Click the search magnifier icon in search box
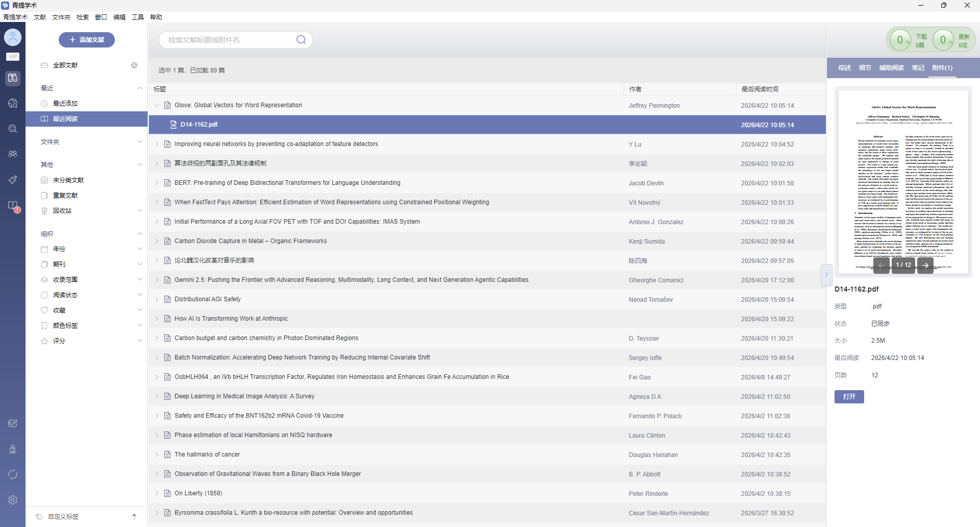Viewport: 980px width, 527px height. point(301,40)
